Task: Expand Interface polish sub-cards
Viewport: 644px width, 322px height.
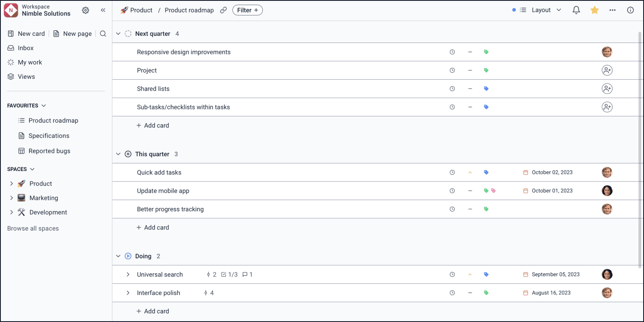Action: pos(128,293)
